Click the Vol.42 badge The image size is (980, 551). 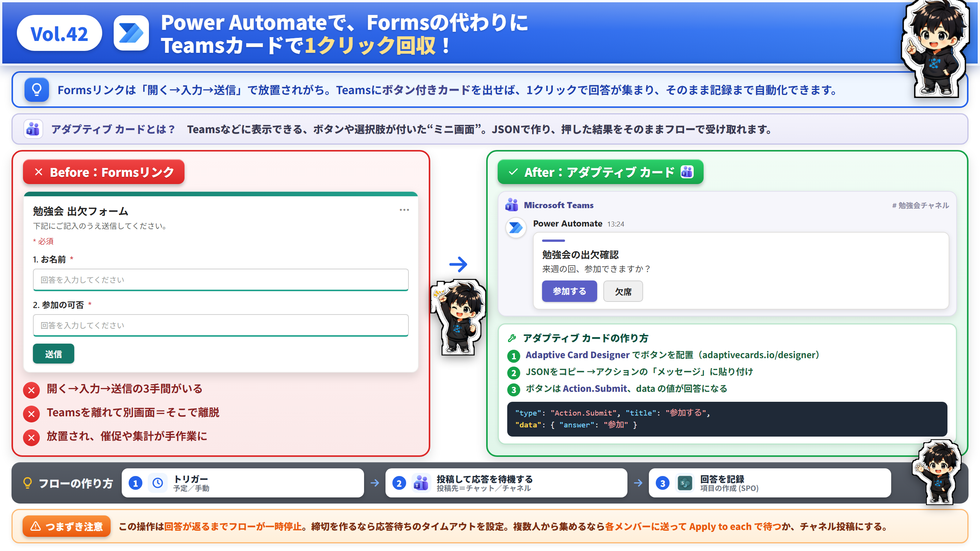[59, 33]
